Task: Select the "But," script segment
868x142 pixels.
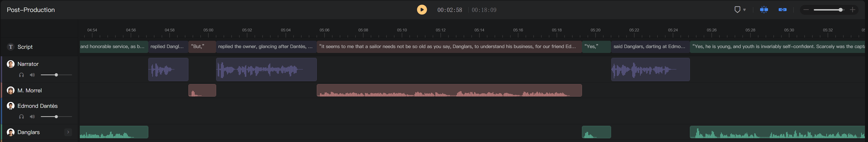Action: 202,47
